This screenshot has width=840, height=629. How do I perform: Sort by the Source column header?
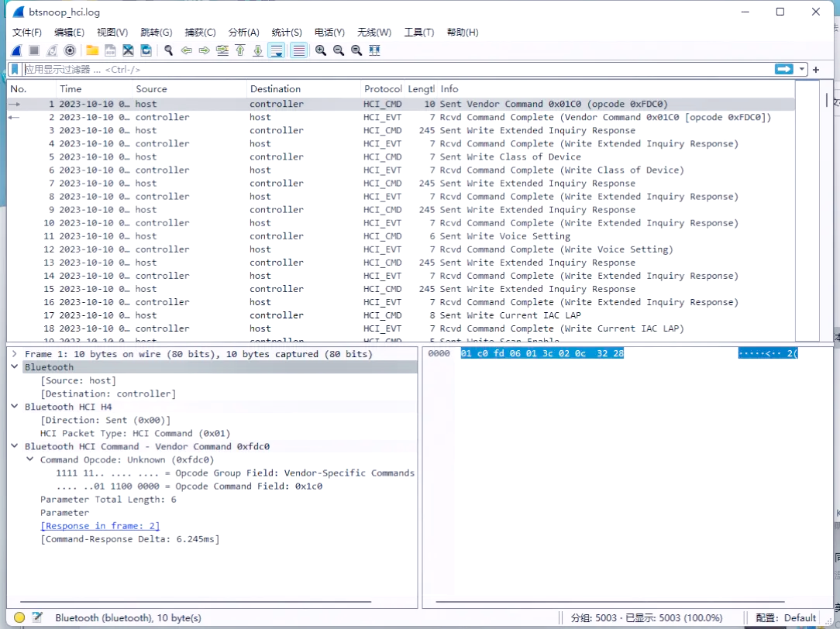189,89
